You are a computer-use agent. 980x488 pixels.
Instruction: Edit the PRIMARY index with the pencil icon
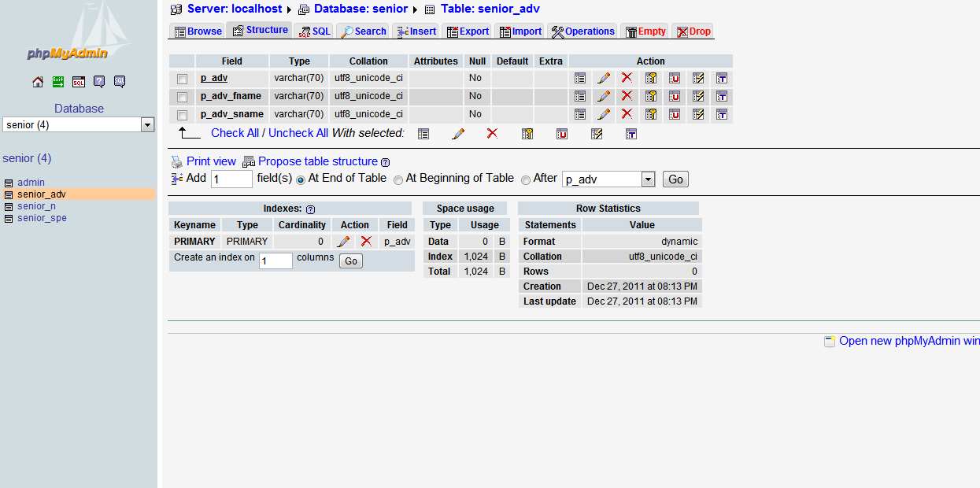(x=343, y=242)
